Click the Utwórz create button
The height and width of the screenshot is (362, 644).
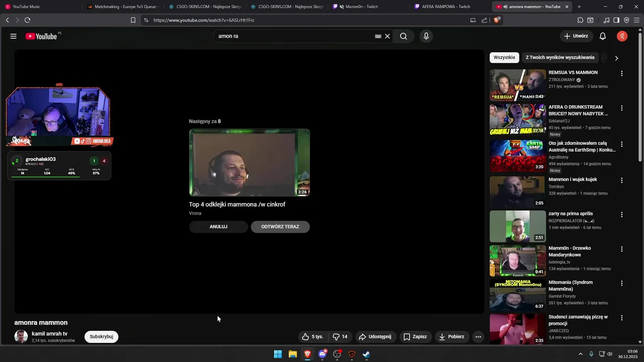(x=576, y=36)
